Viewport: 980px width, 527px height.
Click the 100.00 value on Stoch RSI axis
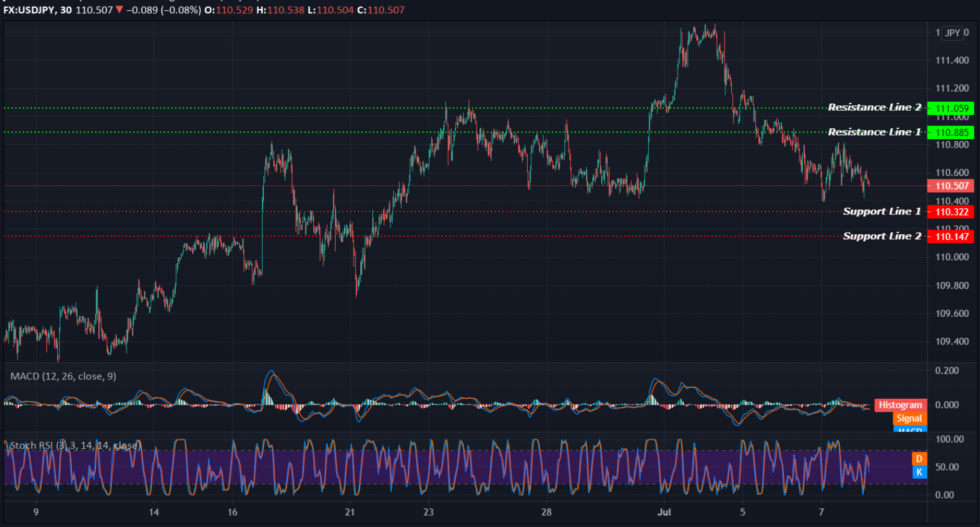[x=949, y=439]
